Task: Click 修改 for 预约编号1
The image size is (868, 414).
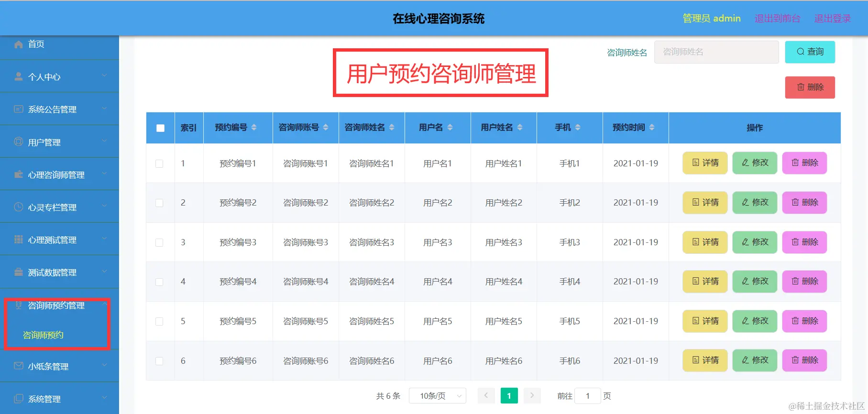Action: coord(755,163)
